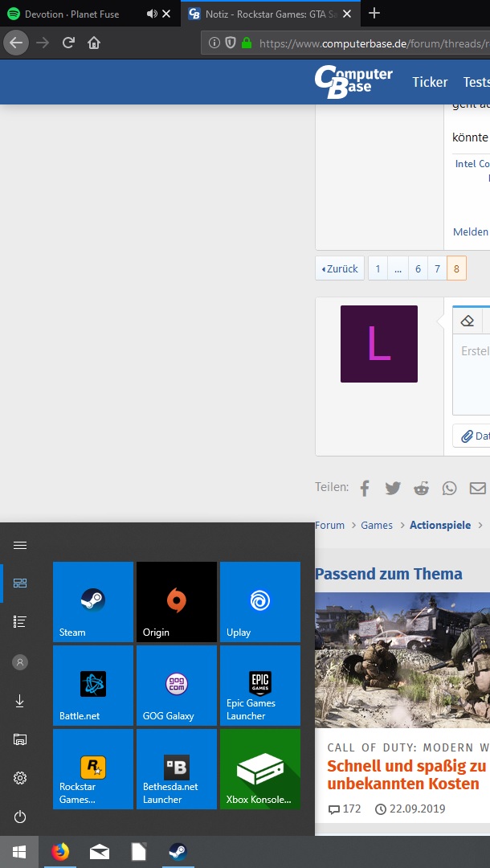Launch the Epic Games Launcher tile

[x=260, y=686]
